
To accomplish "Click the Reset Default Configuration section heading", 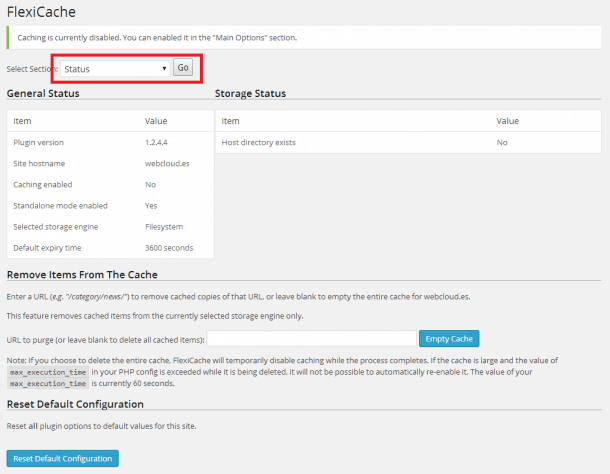I will (75, 404).
